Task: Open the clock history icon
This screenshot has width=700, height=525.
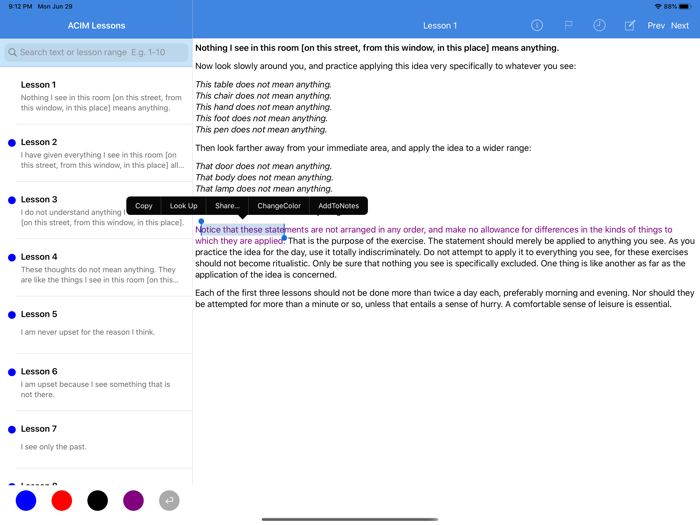Action: (x=599, y=25)
